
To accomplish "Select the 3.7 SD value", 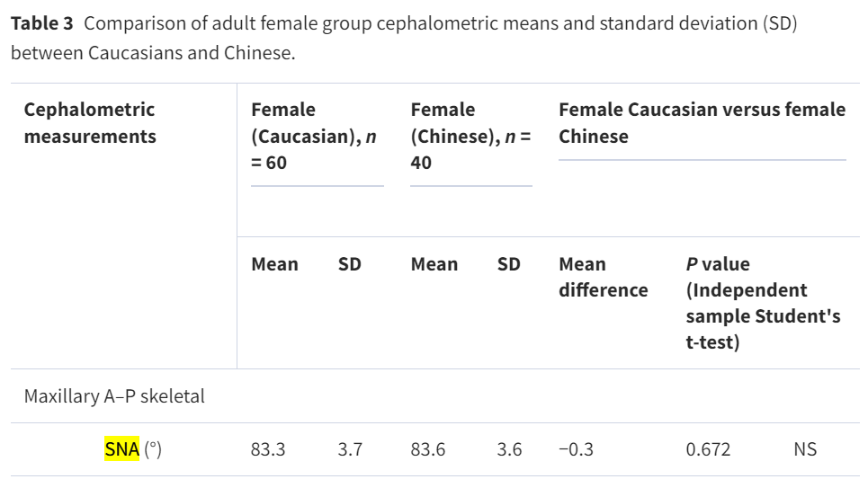I will 350,449.
